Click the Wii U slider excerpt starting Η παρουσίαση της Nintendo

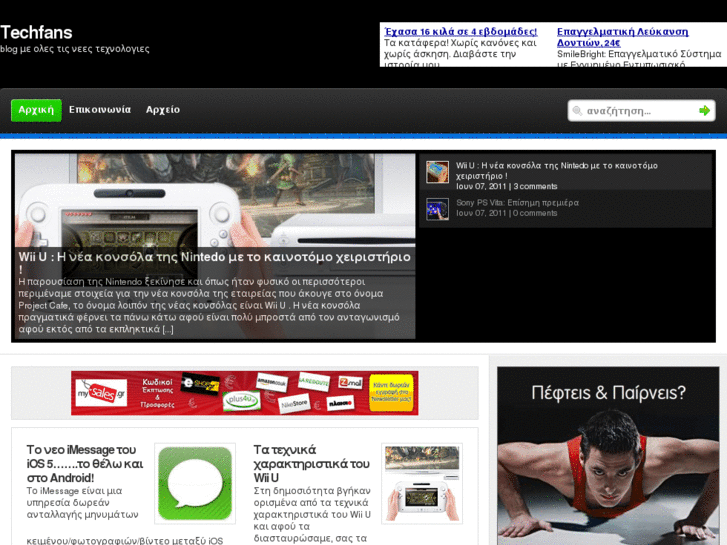209,305
